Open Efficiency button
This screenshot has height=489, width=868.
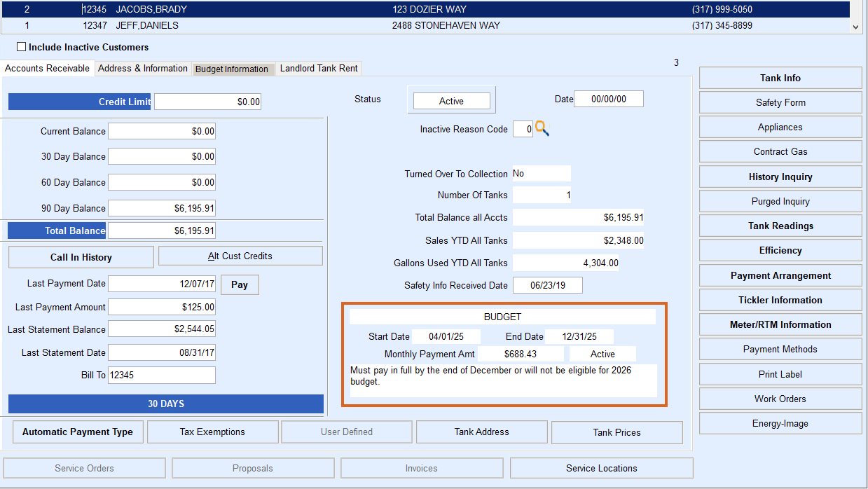click(x=780, y=250)
